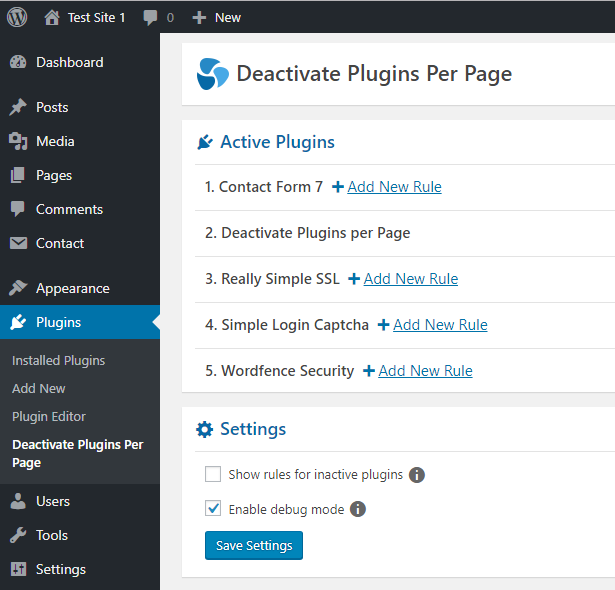Click the plug icon beside Active Plugins
615x590 pixels.
(x=205, y=142)
